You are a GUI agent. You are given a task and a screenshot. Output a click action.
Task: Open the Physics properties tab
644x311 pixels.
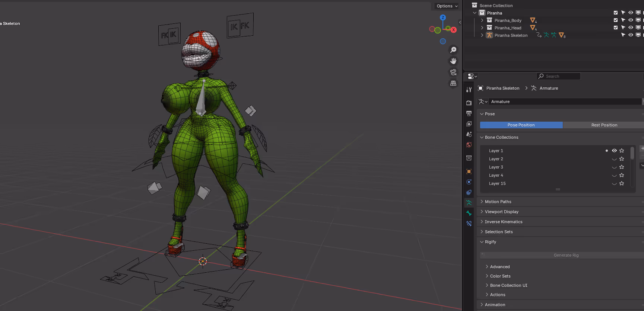click(469, 182)
